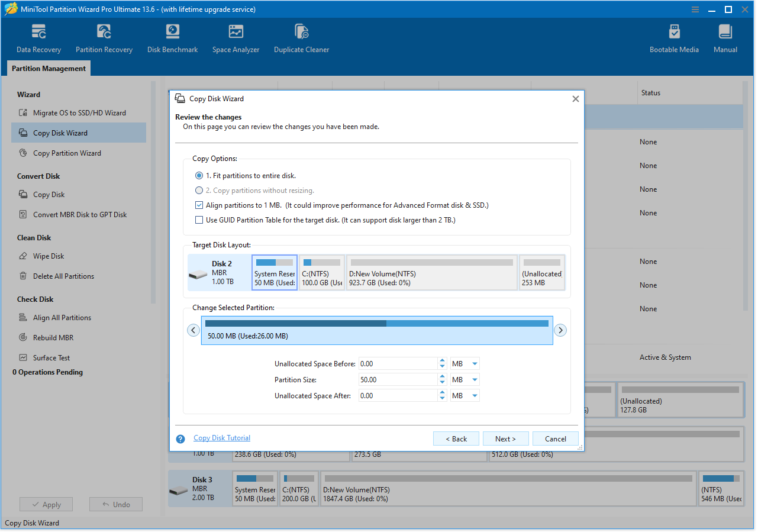Screen dimensions: 758x532
Task: Select 253 MB Unallocated block in target layout
Action: click(x=542, y=272)
